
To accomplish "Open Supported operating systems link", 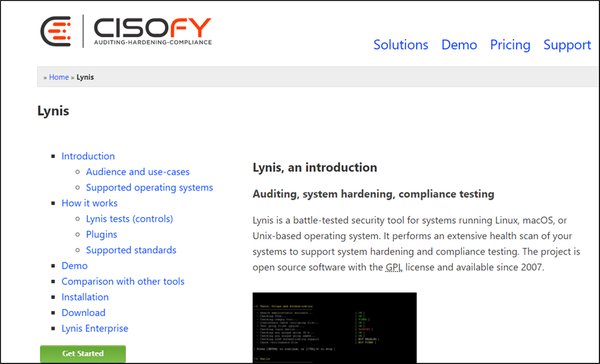I will pyautogui.click(x=150, y=188).
